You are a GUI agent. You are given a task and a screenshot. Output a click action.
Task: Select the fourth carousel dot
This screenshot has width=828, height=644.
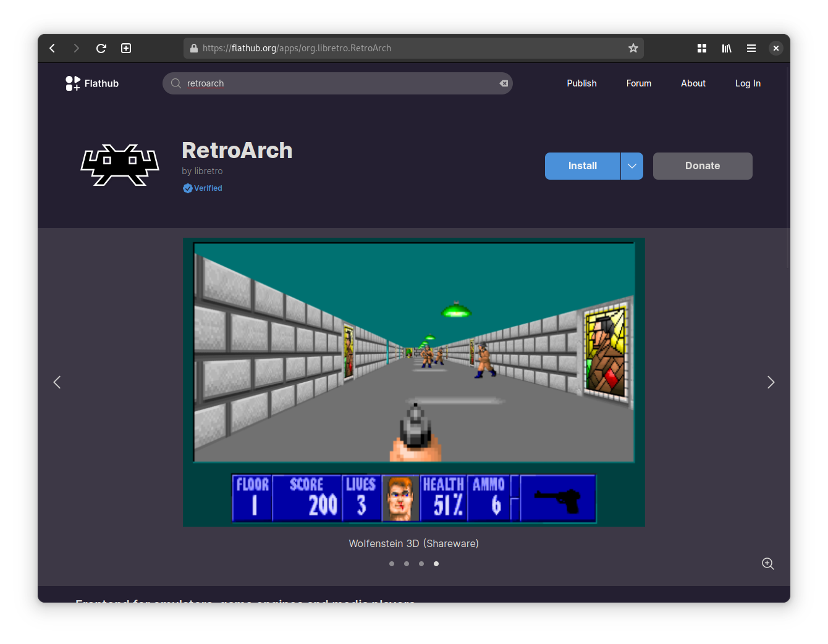tap(436, 564)
